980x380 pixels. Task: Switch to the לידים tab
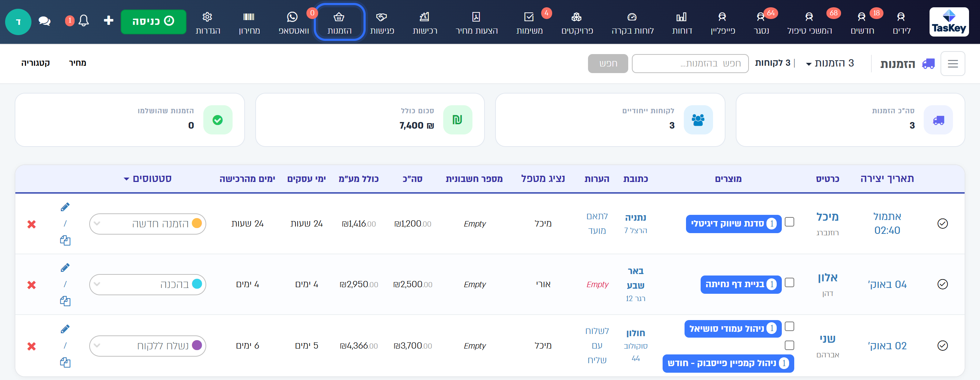(x=901, y=23)
